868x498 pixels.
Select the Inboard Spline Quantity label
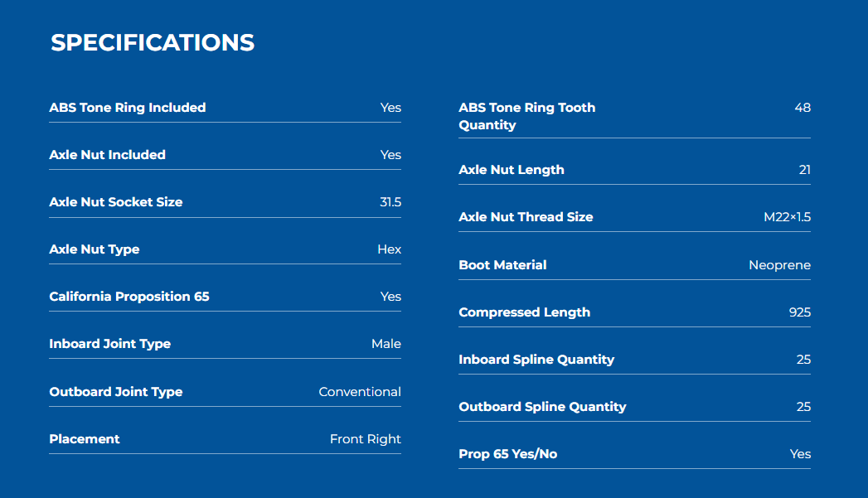click(x=536, y=360)
